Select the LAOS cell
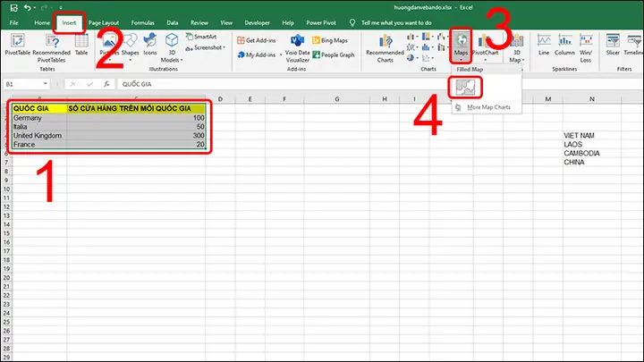This screenshot has width=644, height=362. click(x=592, y=145)
